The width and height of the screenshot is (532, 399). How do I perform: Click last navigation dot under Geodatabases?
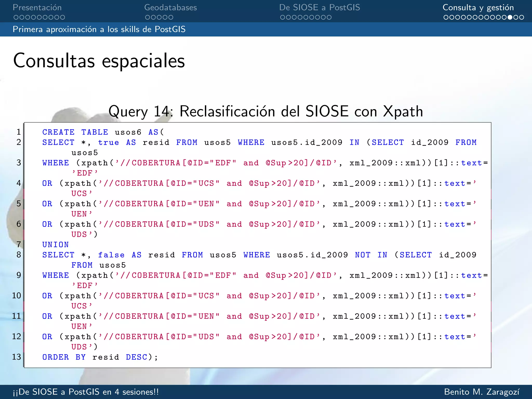(171, 17)
